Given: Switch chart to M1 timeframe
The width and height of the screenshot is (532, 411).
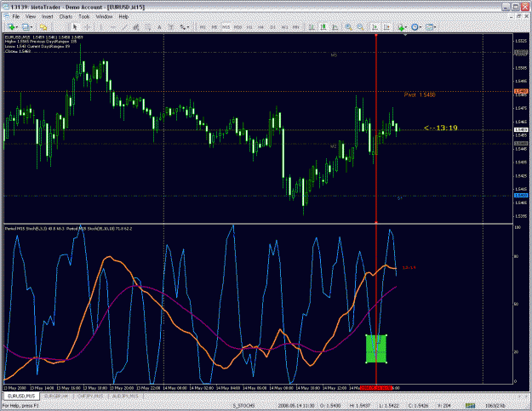Looking at the screenshot, I should click(x=203, y=27).
